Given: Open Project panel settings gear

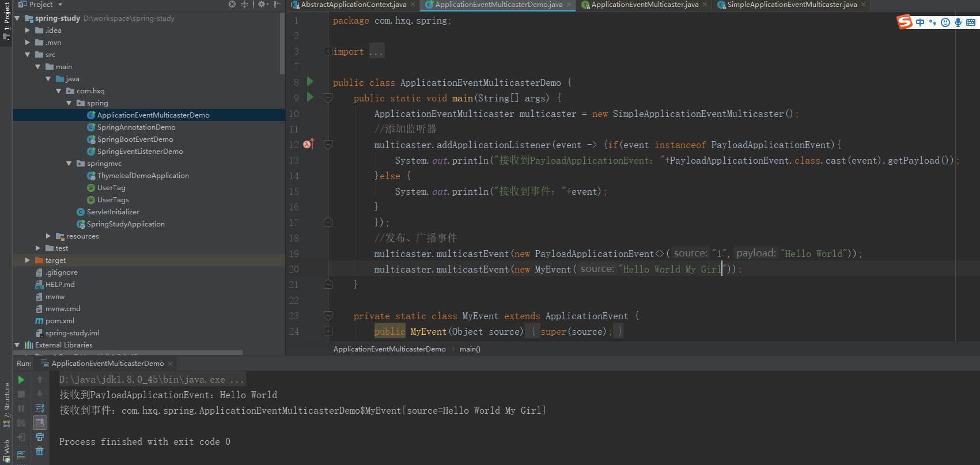Looking at the screenshot, I should (x=262, y=5).
